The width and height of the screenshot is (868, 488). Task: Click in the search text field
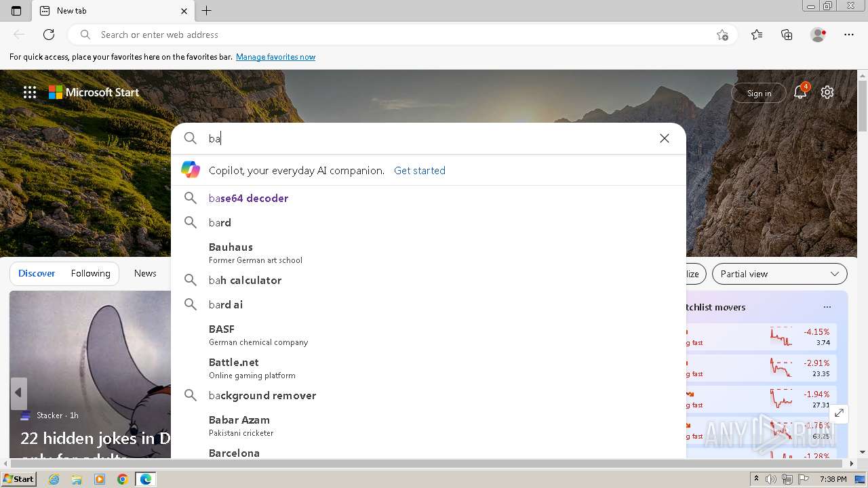(x=427, y=138)
